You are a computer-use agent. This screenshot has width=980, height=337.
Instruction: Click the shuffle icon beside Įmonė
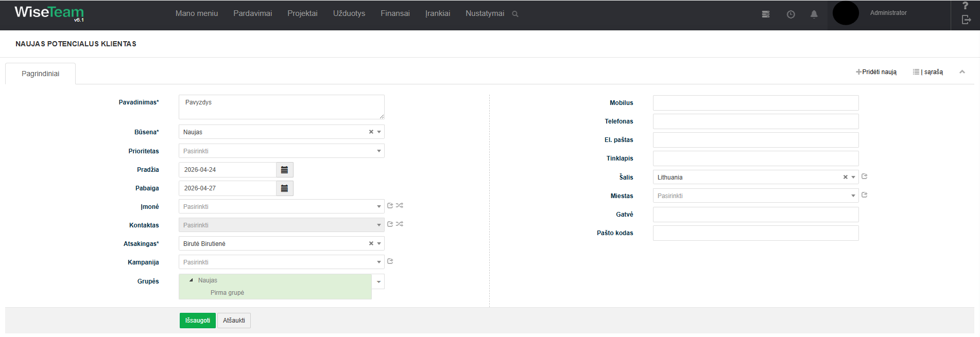pos(400,206)
